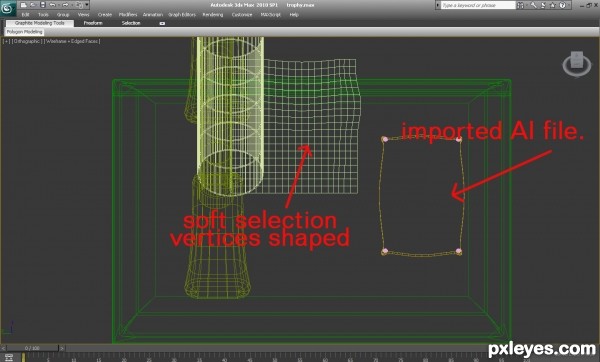Click the New Scene icon in quick access toolbar

coord(24,5)
